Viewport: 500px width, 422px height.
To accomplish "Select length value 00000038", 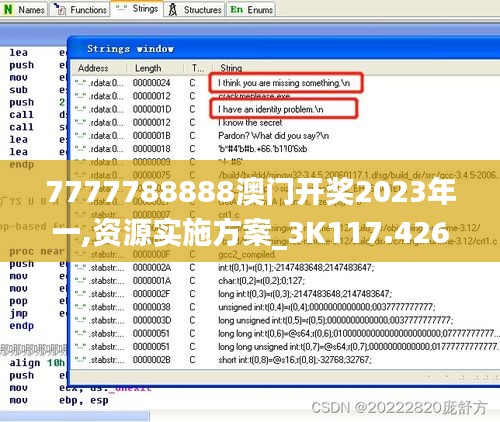I will (x=152, y=307).
